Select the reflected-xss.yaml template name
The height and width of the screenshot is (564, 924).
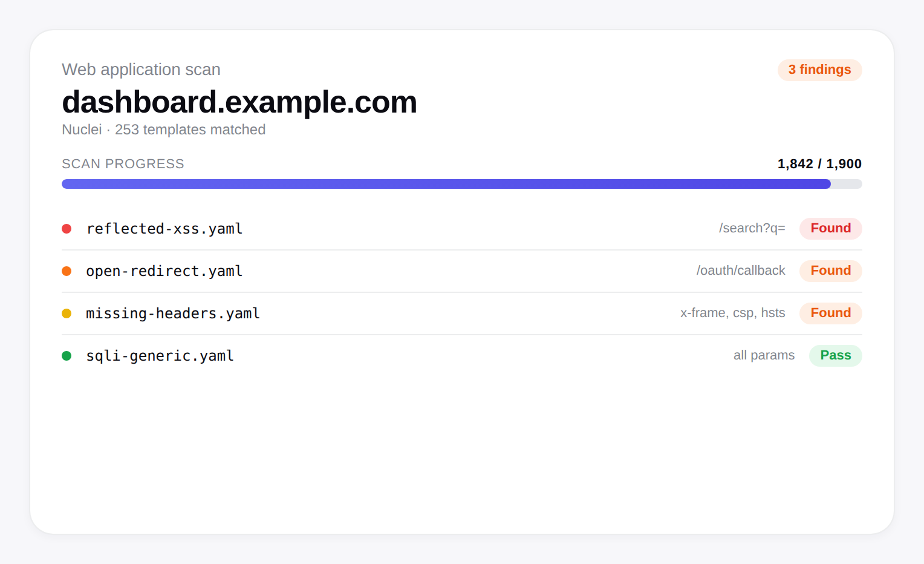pyautogui.click(x=164, y=229)
